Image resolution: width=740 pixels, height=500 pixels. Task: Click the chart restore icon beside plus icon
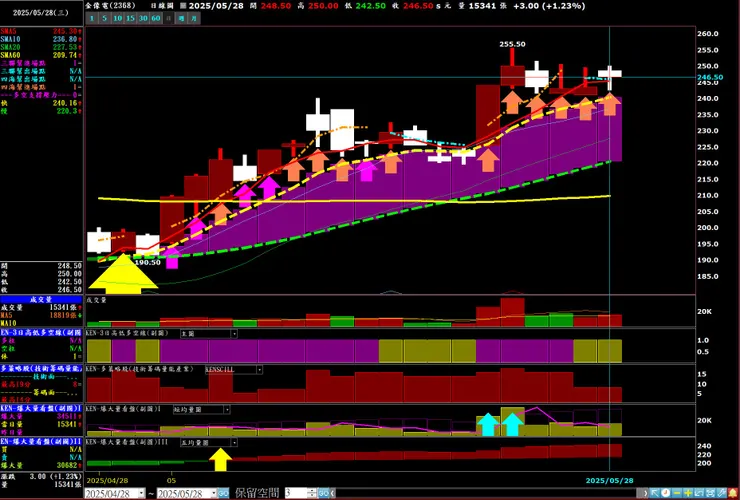[x=699, y=493]
